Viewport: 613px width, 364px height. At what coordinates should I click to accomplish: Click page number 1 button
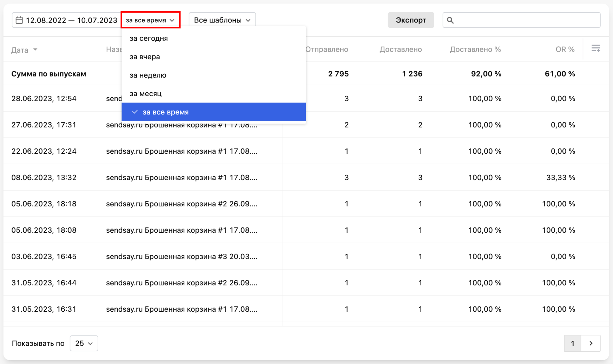[x=572, y=343]
